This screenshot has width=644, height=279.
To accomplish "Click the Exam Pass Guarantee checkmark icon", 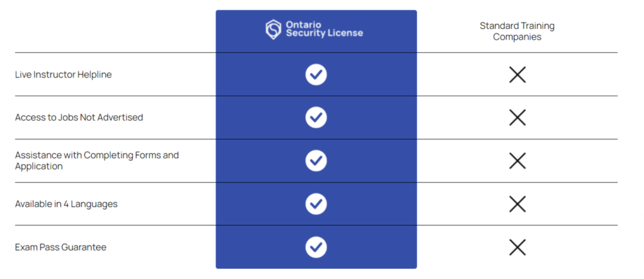I will [x=316, y=247].
